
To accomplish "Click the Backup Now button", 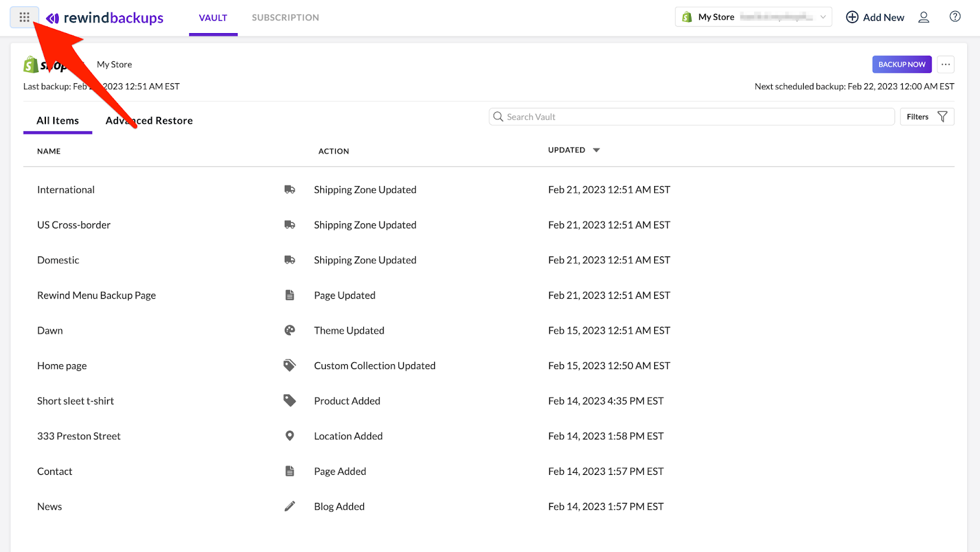I will pyautogui.click(x=902, y=64).
